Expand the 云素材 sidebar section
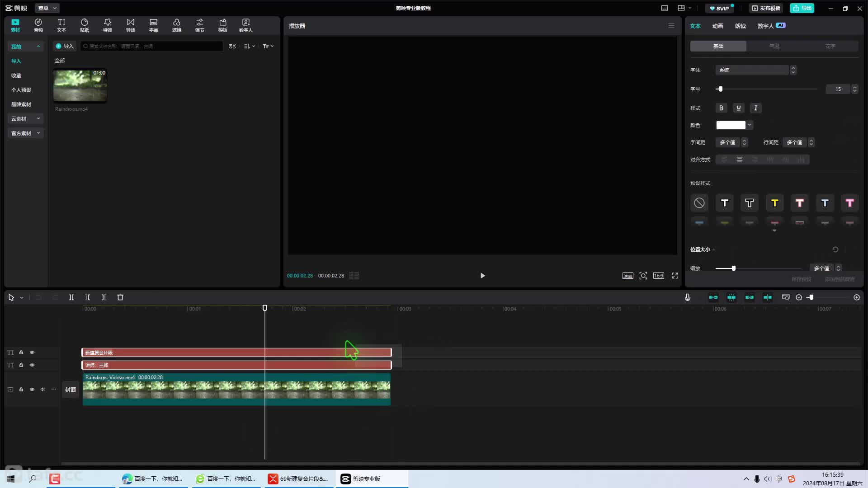Screen dimensions: 868x488 pos(25,119)
